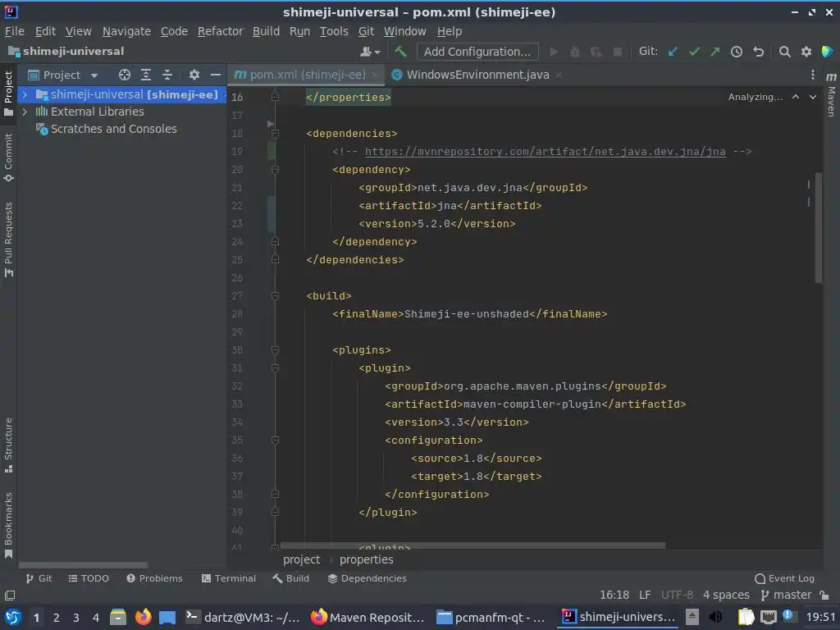Toggle read-only lock icon in status bar
The height and width of the screenshot is (630, 840).
pos(824,596)
